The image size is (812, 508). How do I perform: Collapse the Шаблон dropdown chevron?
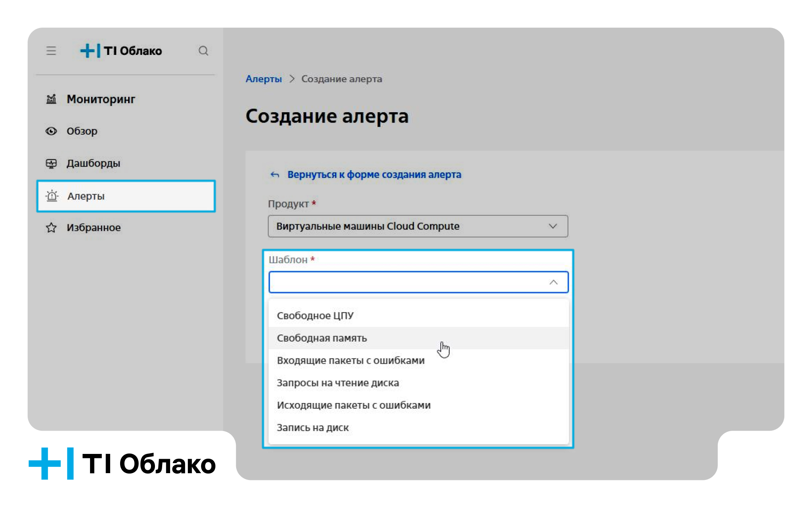(553, 282)
